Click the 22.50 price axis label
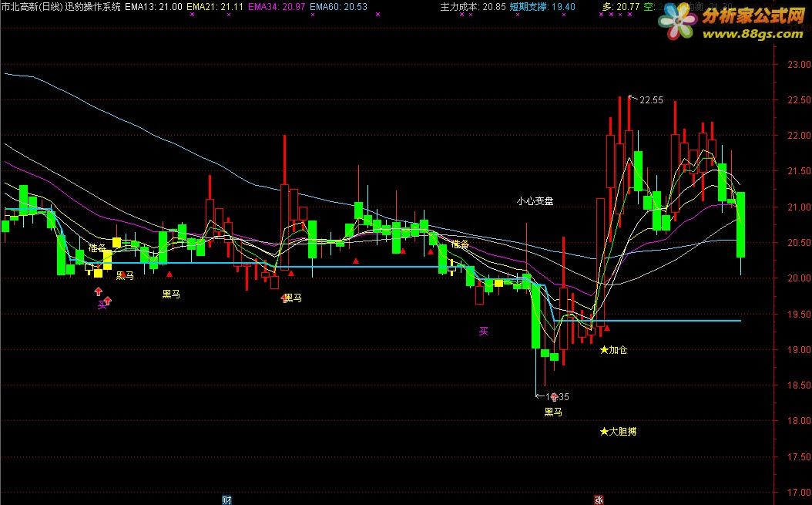812x505 pixels. click(x=799, y=100)
